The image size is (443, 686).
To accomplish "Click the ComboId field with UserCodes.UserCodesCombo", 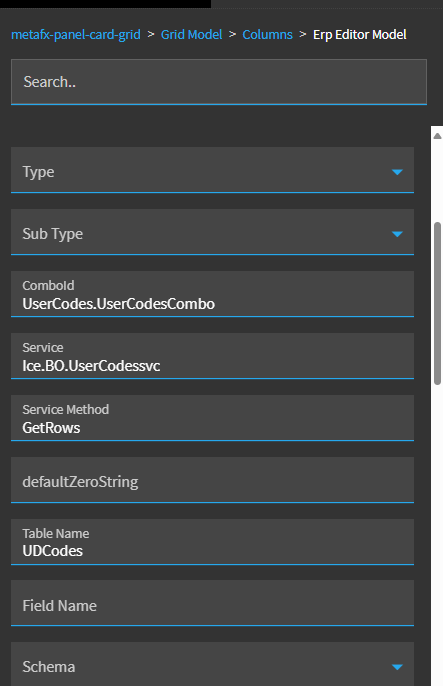I will click(213, 294).
